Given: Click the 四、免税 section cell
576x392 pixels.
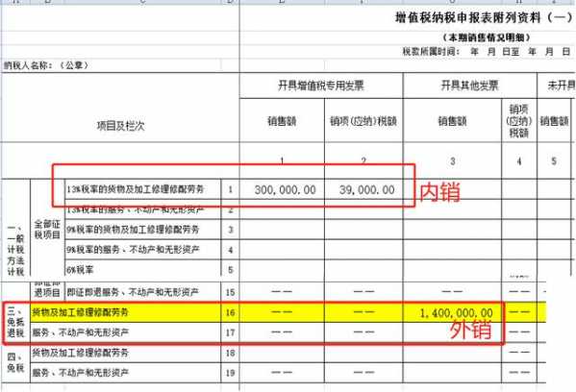Looking at the screenshot, I should click(15, 362).
